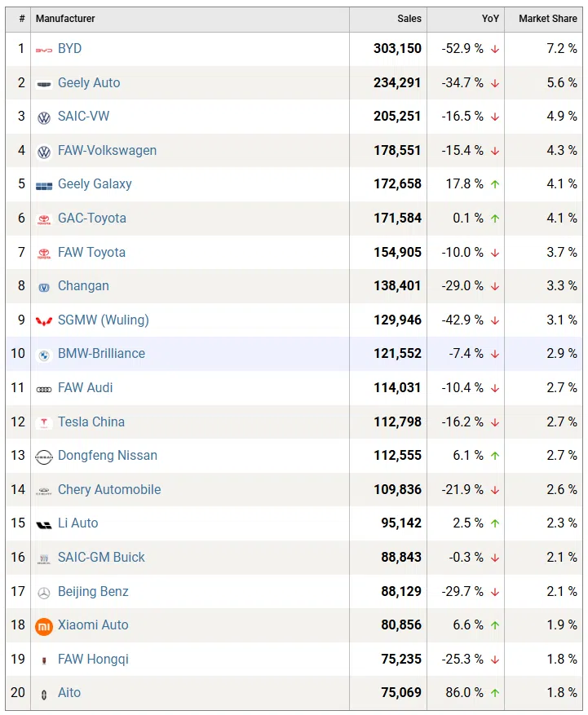Open the FAW-Volkswagen link
The image size is (588, 715).
tap(107, 151)
